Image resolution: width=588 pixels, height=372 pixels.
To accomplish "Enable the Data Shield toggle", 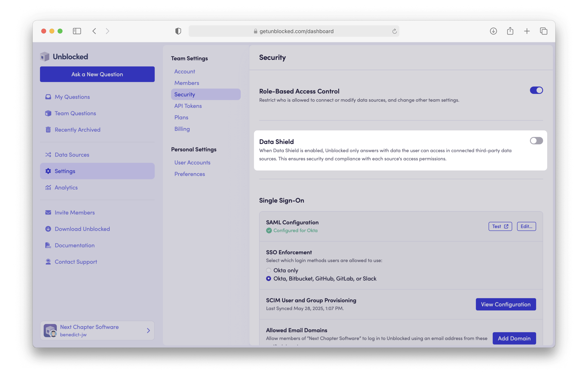I will [536, 141].
